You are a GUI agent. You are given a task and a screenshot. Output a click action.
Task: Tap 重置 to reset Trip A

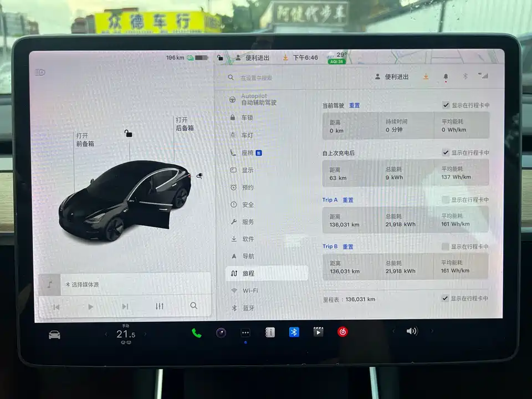click(348, 200)
